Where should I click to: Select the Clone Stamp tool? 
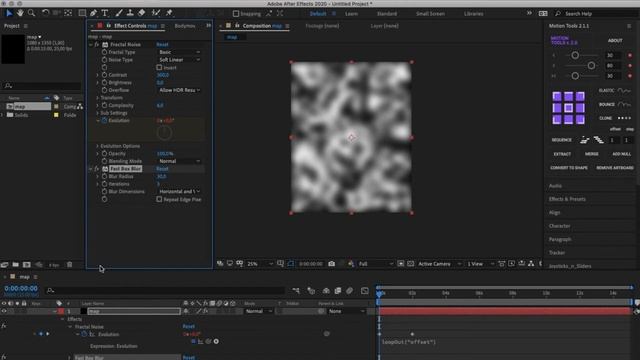[x=130, y=13]
